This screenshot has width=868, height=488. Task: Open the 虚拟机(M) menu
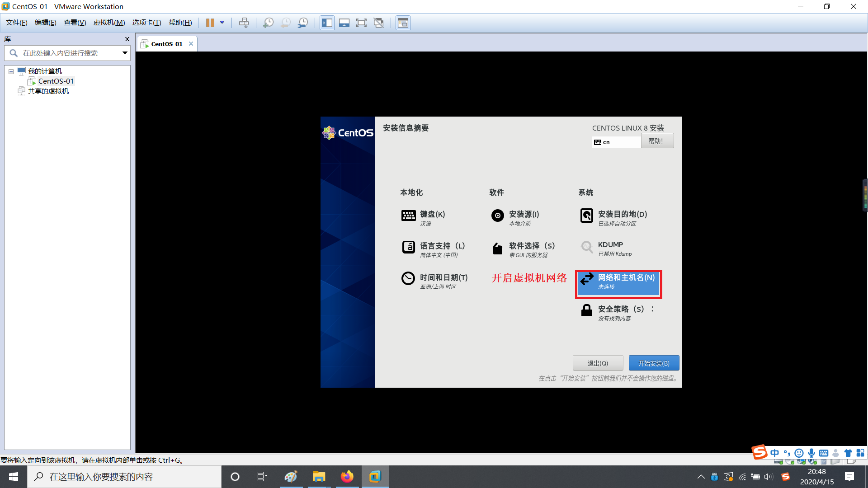click(x=109, y=23)
